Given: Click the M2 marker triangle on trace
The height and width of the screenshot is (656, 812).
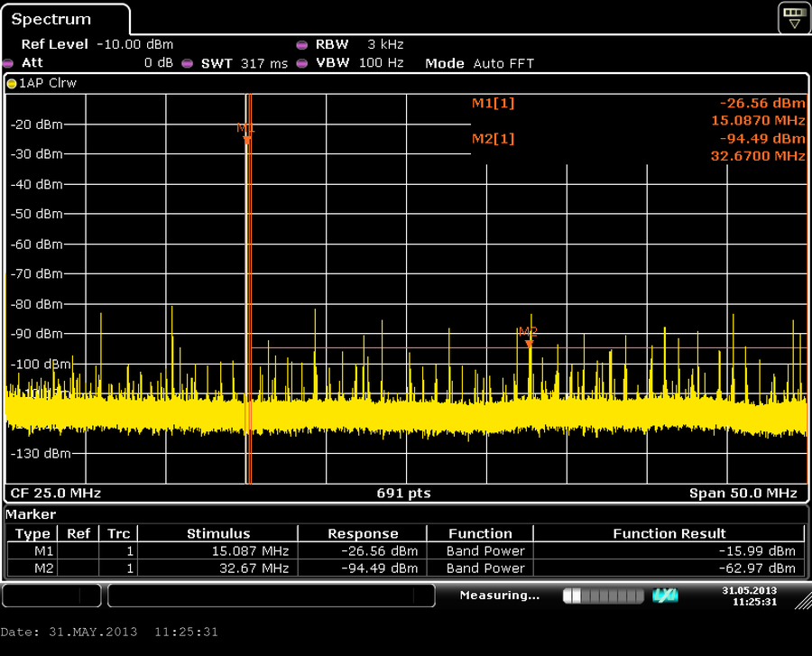Looking at the screenshot, I should click(x=530, y=342).
